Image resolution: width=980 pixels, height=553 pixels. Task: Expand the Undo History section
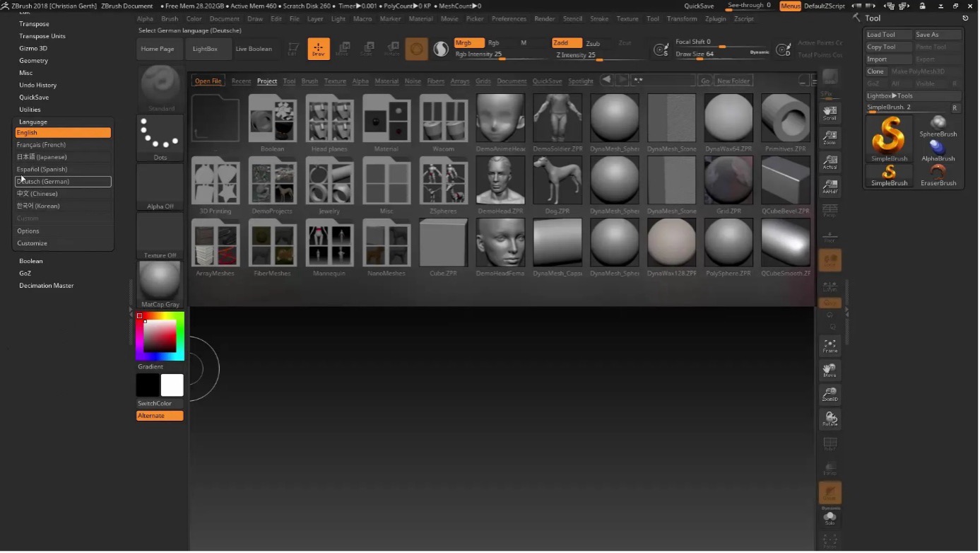click(38, 85)
